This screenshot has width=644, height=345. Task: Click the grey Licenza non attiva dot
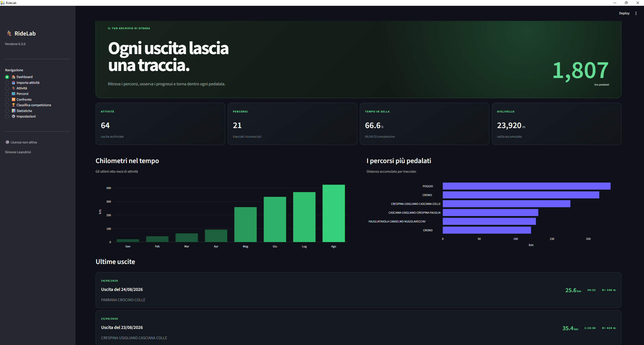7,142
